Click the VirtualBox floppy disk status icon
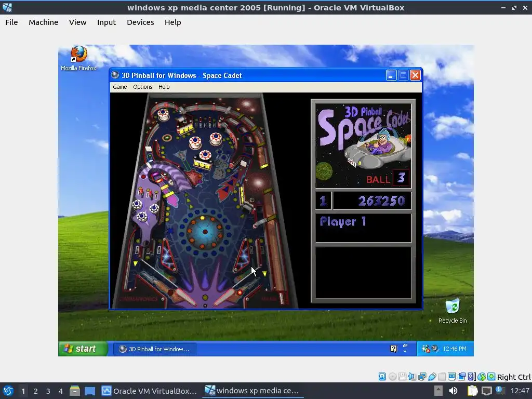The image size is (532, 399). (x=402, y=377)
